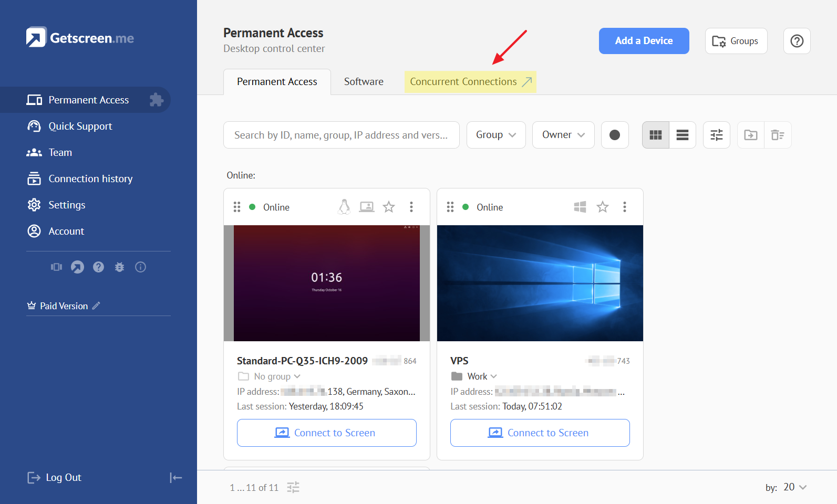Click the filter settings sliders icon in toolbar
This screenshot has height=504, width=837.
(716, 135)
